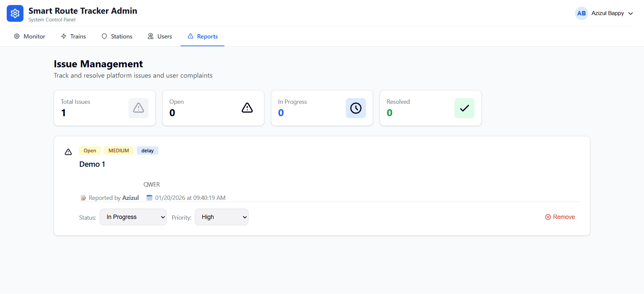
Task: Click the Trains tab lightning icon
Action: point(64,36)
